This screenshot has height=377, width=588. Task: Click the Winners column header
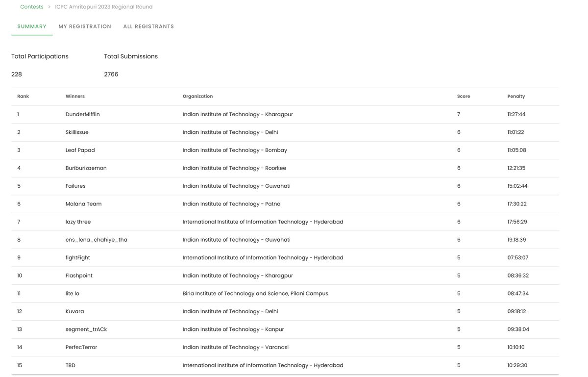tap(75, 97)
